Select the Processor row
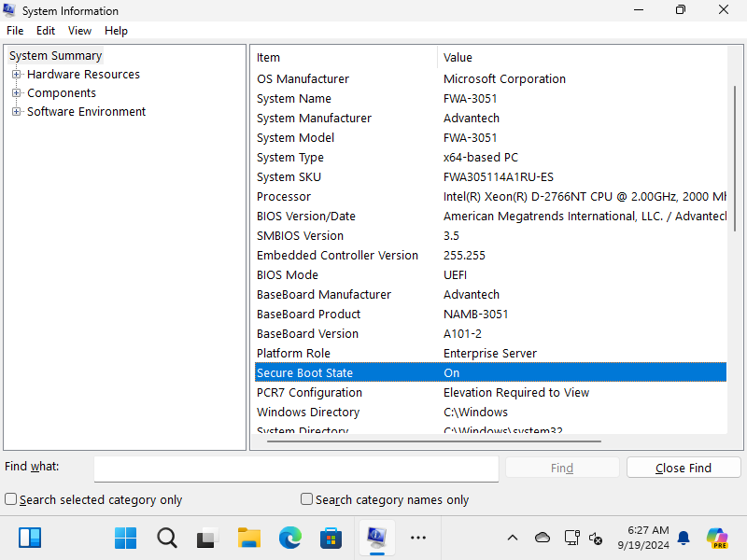The width and height of the screenshot is (747, 560). (x=491, y=196)
